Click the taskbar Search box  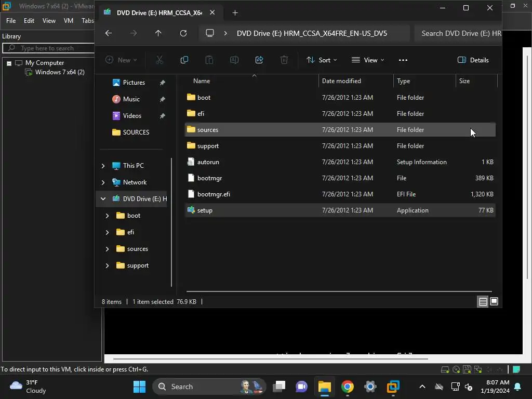tap(209, 387)
